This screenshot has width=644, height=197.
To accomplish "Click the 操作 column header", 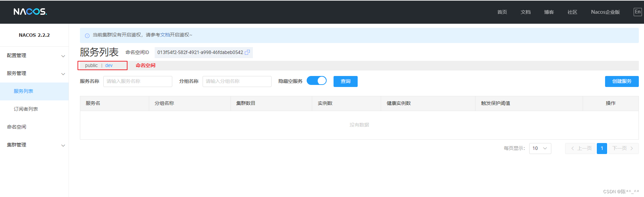I will [x=611, y=103].
